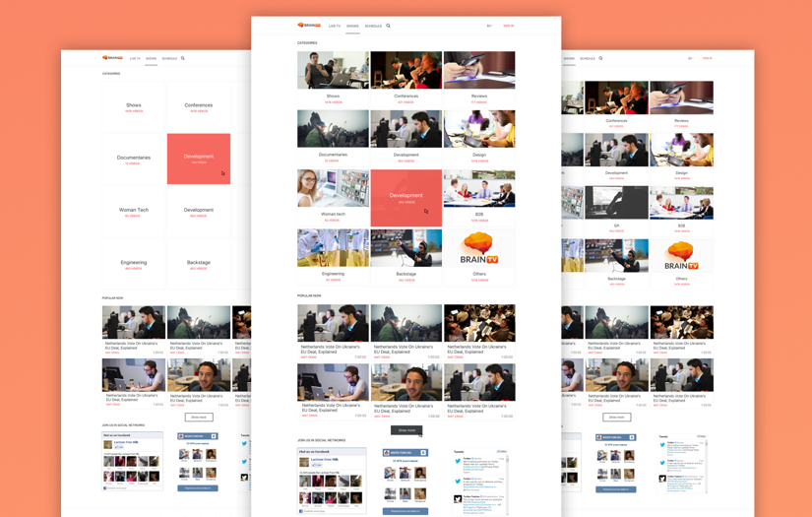812x517 pixels.
Task: Click SIGN IN on the center page
Action: [x=509, y=26]
